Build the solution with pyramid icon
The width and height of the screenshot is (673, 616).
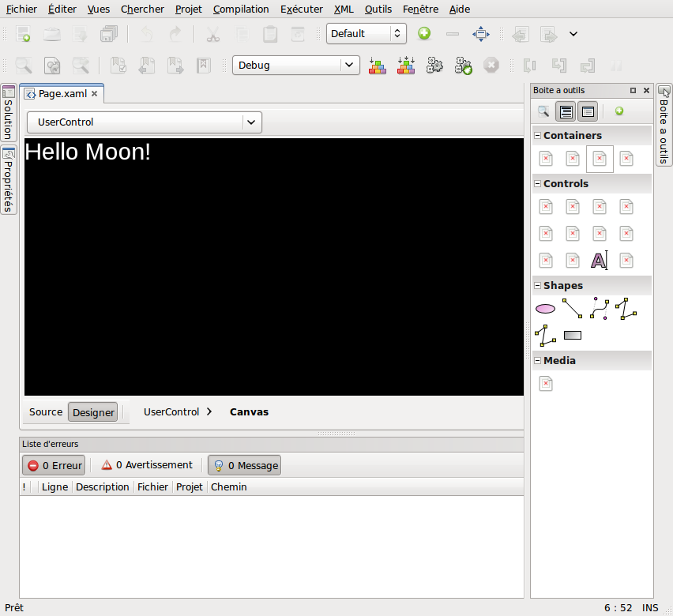point(378,66)
